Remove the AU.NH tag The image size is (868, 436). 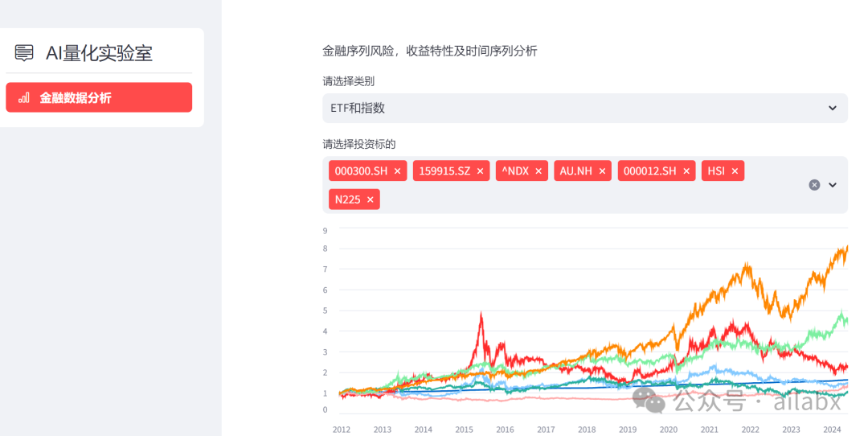602,171
